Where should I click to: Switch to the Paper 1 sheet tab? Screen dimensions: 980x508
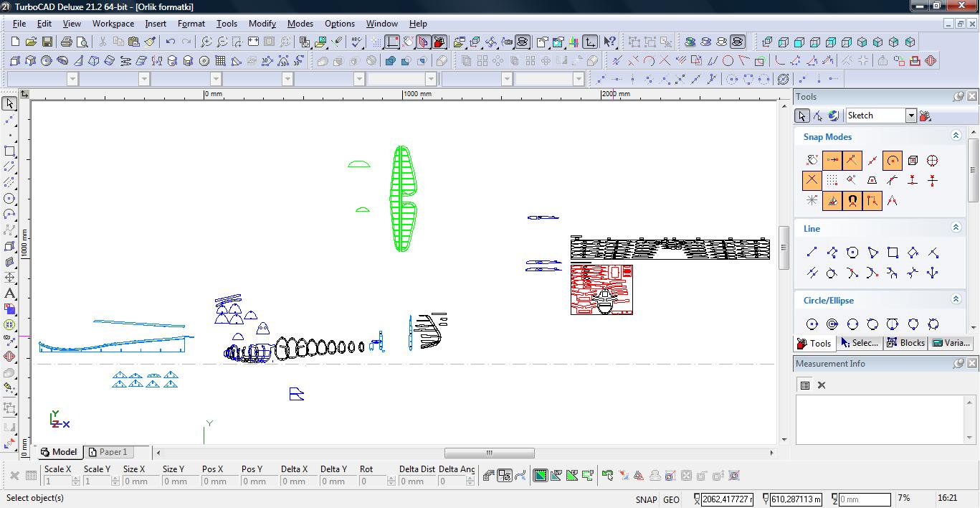(108, 452)
